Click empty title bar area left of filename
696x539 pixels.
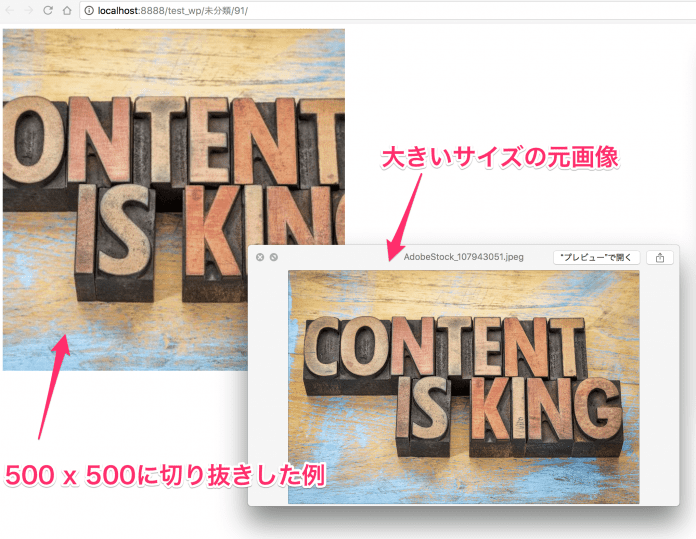[x=330, y=257]
